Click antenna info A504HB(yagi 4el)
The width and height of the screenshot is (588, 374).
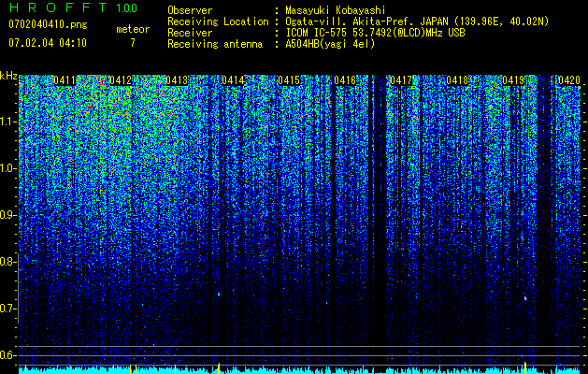point(330,44)
